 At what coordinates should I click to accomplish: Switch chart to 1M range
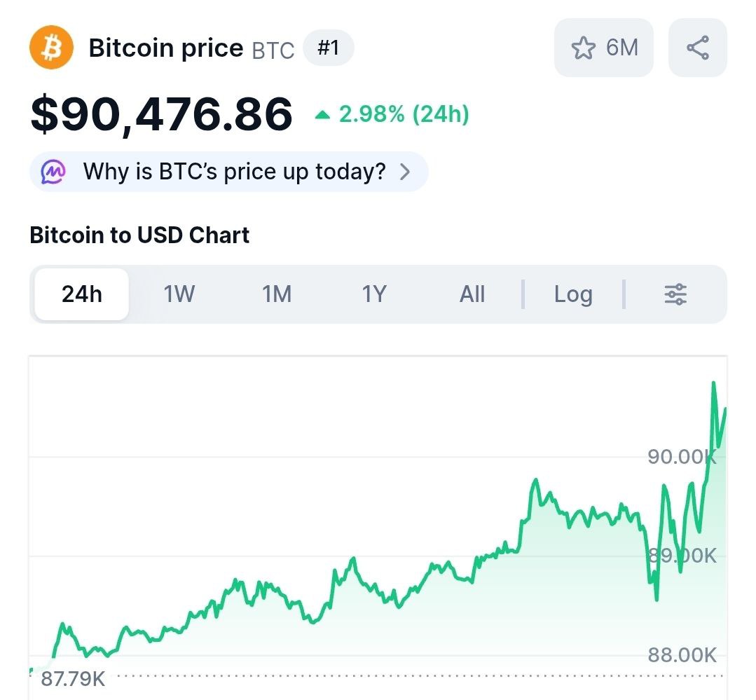tap(277, 294)
